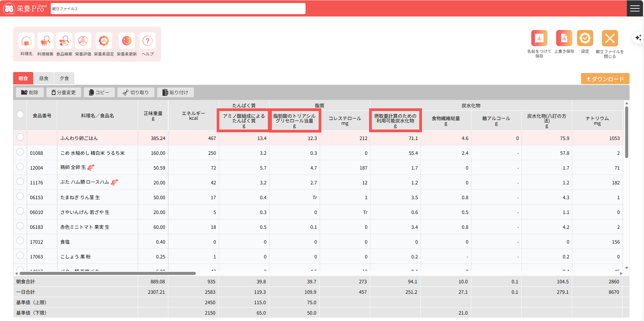The width and height of the screenshot is (644, 321).
Task: Open the ヘルプ help icon
Action: [x=147, y=41]
